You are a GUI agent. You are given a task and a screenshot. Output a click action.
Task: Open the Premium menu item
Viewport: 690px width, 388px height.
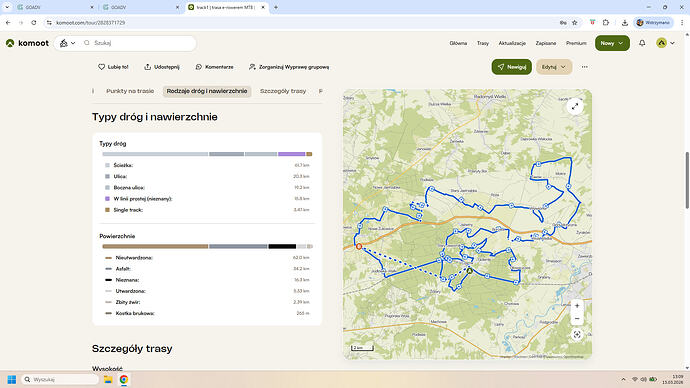click(576, 43)
